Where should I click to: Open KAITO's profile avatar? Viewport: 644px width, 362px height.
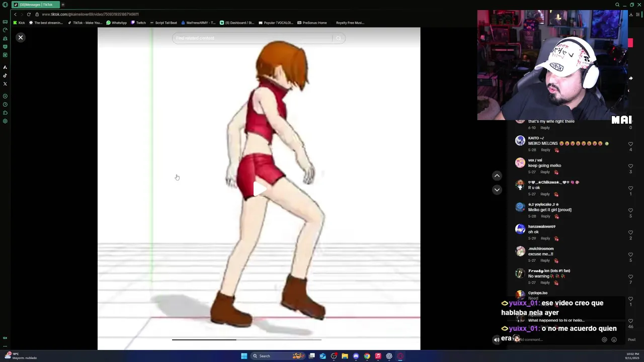tap(520, 141)
